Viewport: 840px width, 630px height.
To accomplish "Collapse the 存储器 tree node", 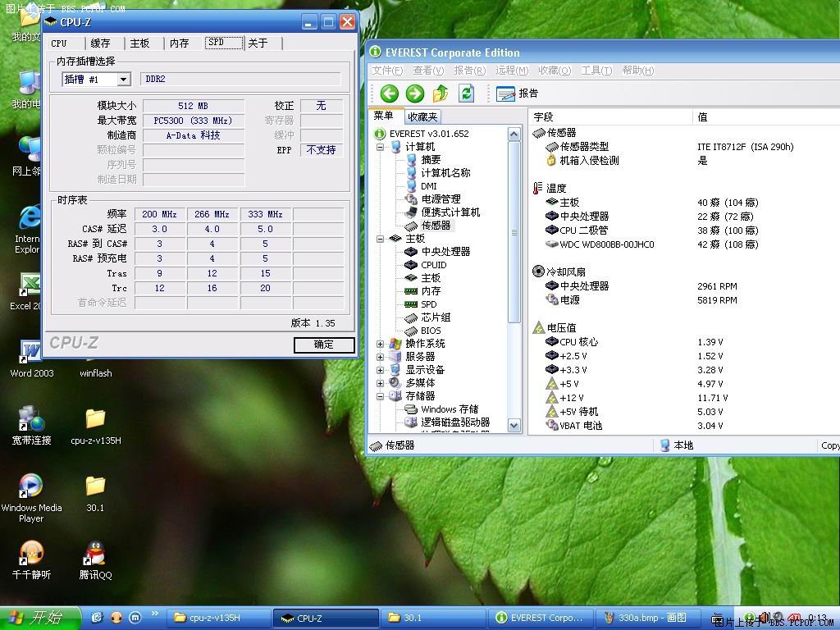I will pyautogui.click(x=380, y=396).
